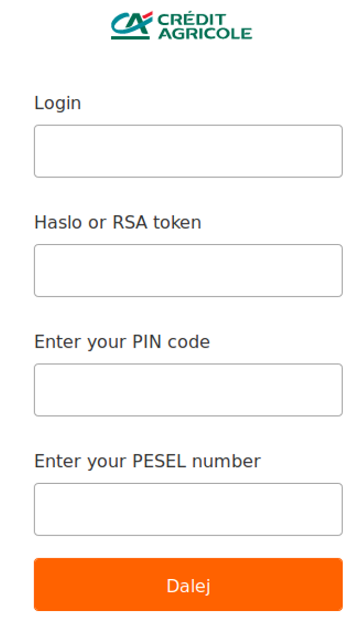Click the word AGRICOLE in the logo
This screenshot has width=364, height=618.
point(205,33)
